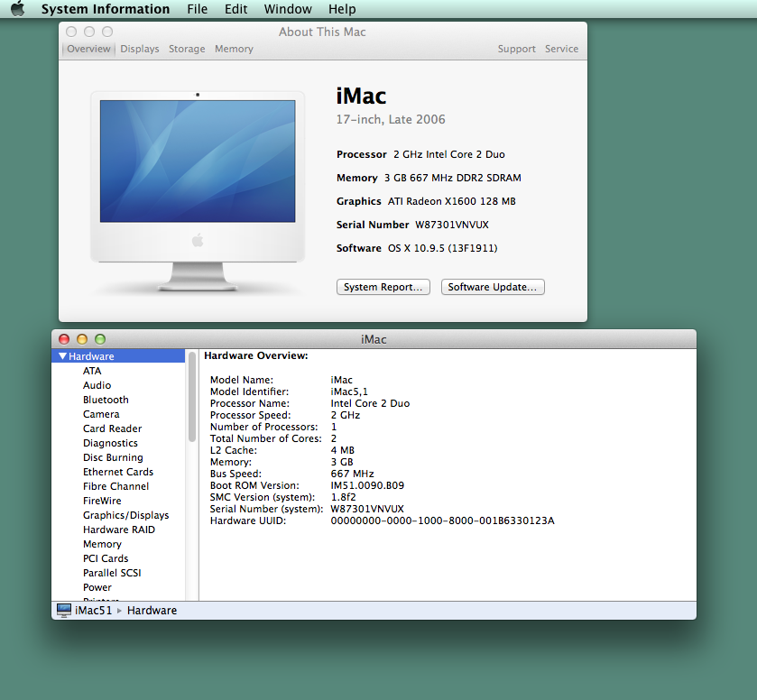Click the 17-inch, Late 2006 subtitle
The image size is (757, 700).
(391, 119)
